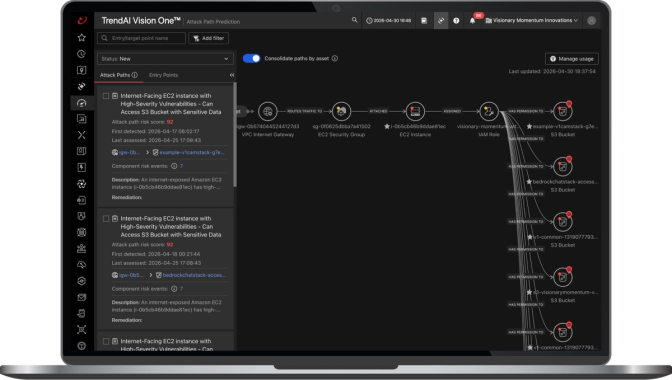Expand the second attack path card icon

(115, 218)
